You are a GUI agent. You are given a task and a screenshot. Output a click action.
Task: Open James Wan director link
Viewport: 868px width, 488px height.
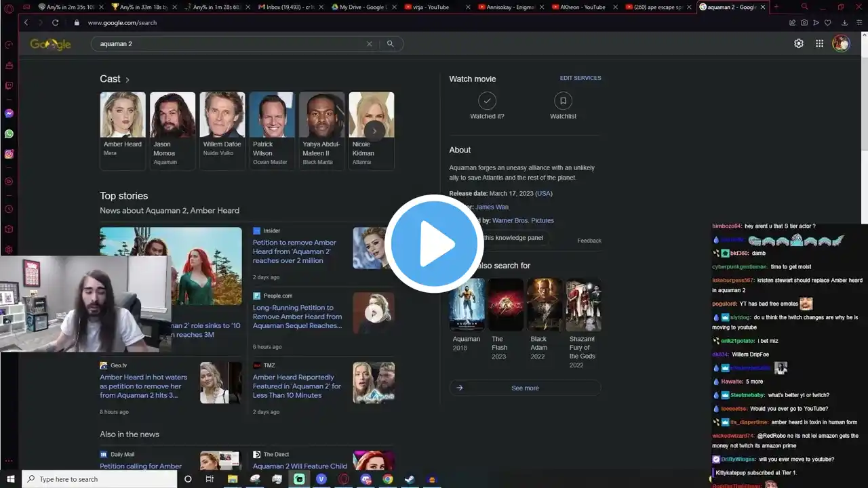492,207
